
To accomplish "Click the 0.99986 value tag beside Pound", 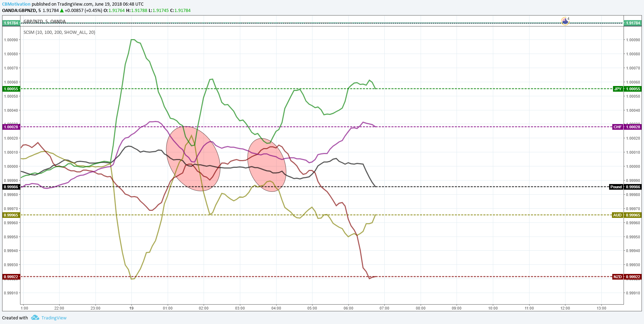I will click(633, 187).
